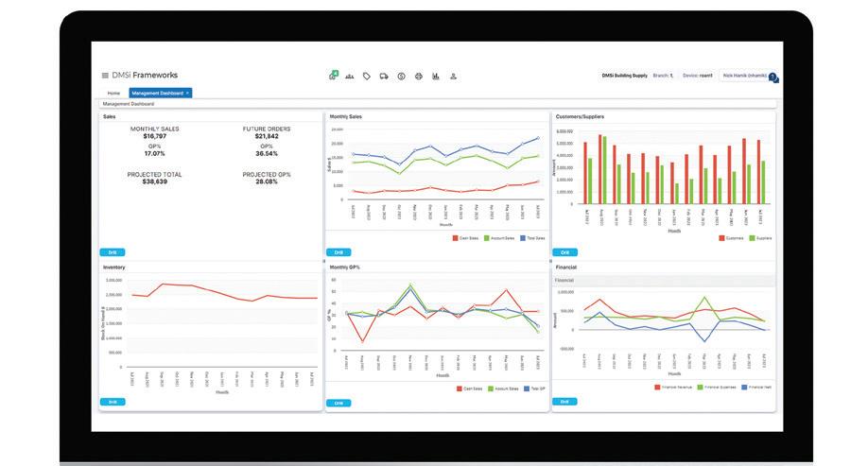This screenshot has width=868, height=466.
Task: Open the blue chat help bubble icon
Action: click(773, 78)
